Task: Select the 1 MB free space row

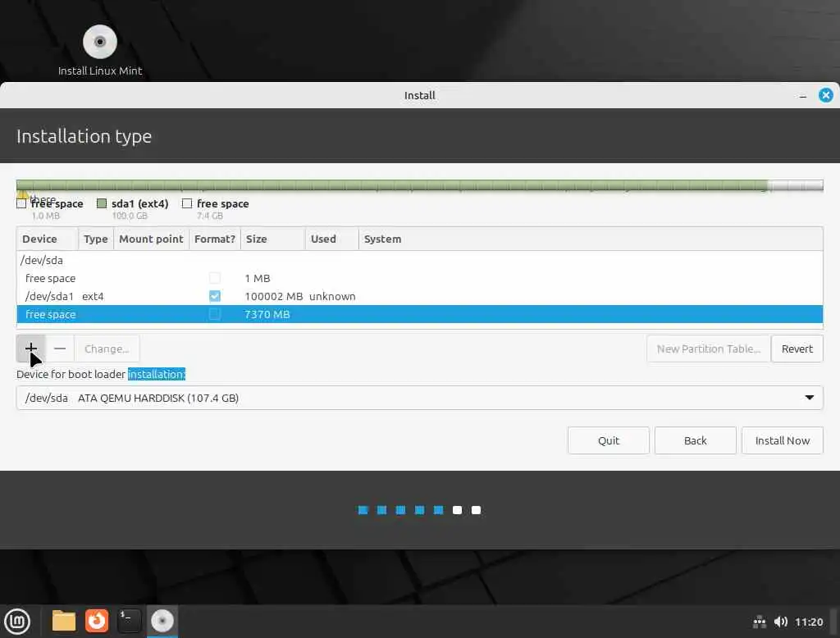Action: click(x=419, y=278)
